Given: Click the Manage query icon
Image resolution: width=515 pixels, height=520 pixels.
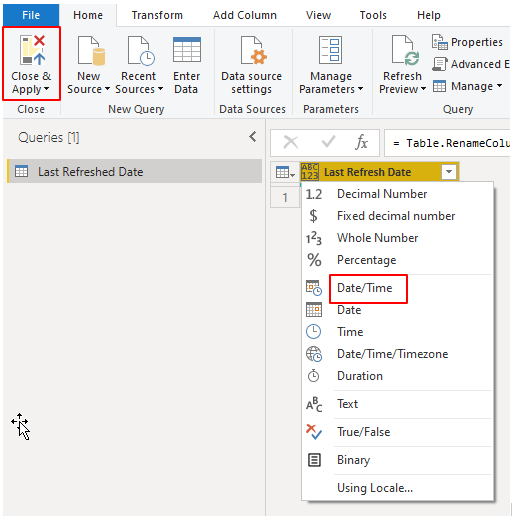Looking at the screenshot, I should (439, 86).
